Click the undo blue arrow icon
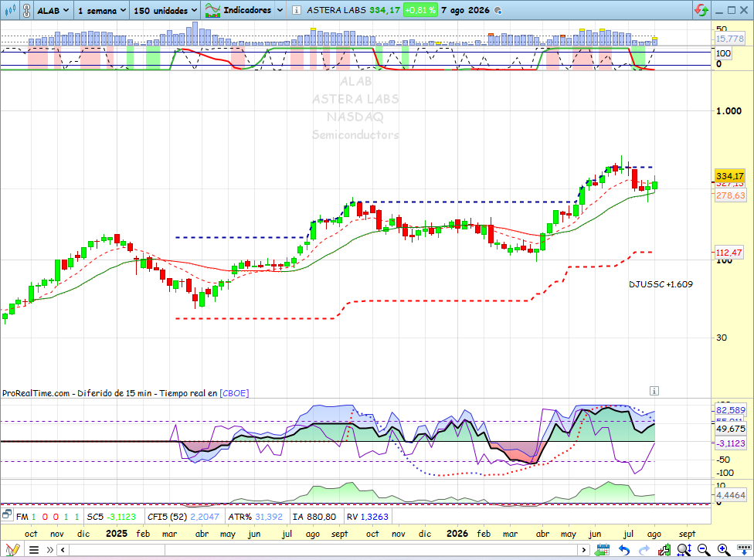Image resolution: width=754 pixels, height=560 pixels. pyautogui.click(x=623, y=549)
